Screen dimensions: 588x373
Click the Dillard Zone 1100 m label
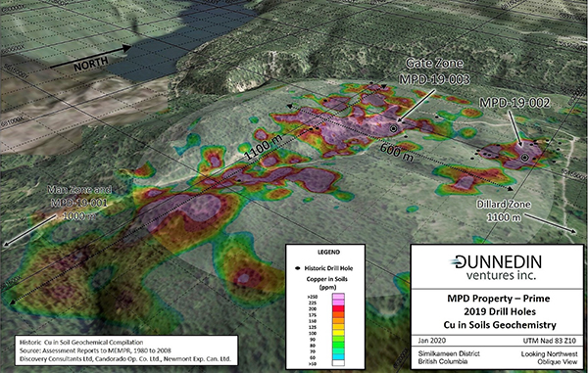[504, 210]
